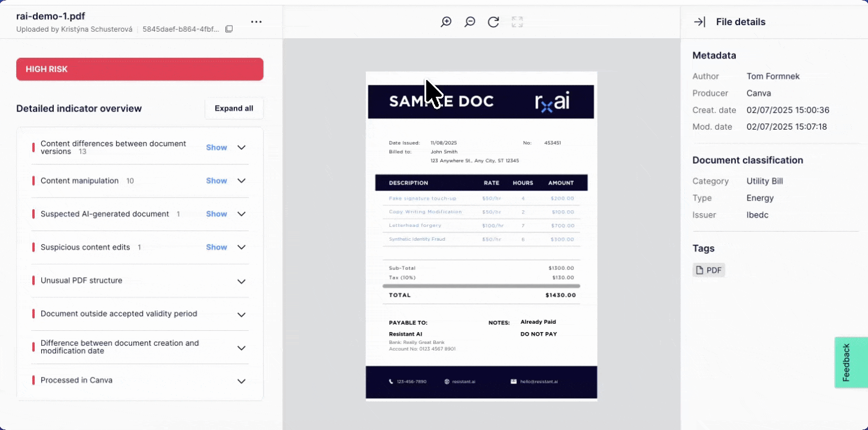Expand the Processed in Canva indicator
This screenshot has height=430, width=868.
pos(242,380)
